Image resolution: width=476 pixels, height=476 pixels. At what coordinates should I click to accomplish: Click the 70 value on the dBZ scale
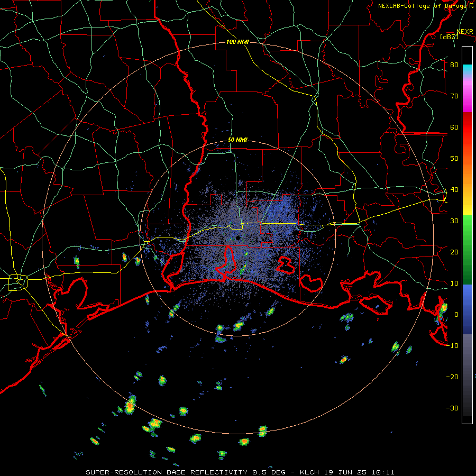tap(454, 96)
